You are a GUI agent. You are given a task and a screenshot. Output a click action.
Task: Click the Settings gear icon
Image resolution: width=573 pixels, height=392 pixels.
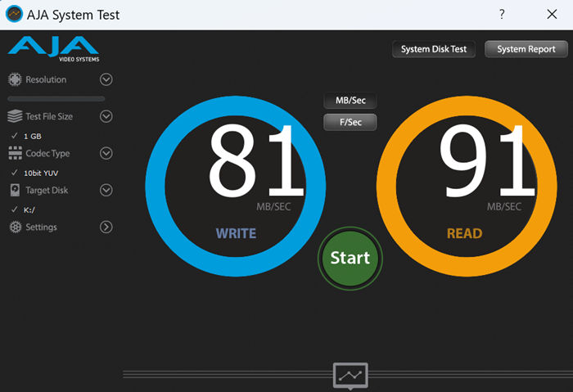point(16,227)
